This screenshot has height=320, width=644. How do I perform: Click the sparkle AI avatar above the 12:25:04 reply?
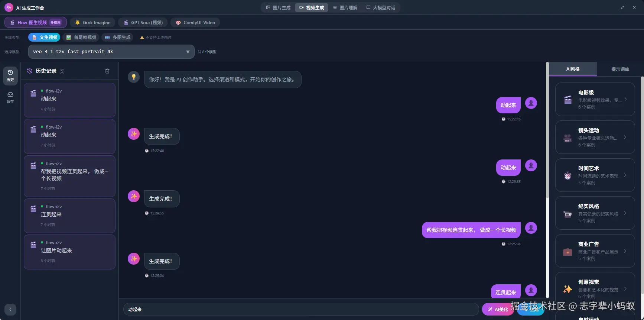coord(134,259)
